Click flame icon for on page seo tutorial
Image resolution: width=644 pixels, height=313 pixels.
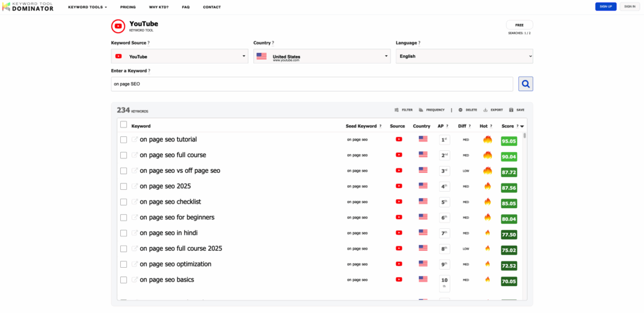point(487,140)
